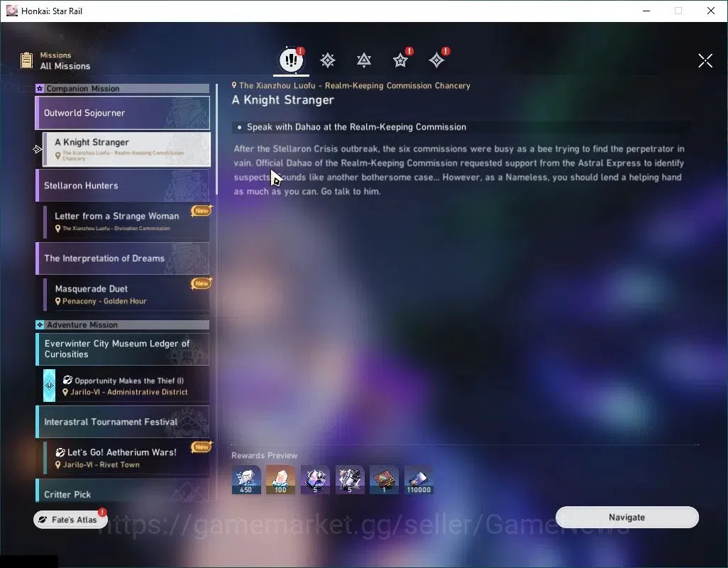Click the New badge on Letter from a Strange Woman
Image resolution: width=728 pixels, height=568 pixels.
pyautogui.click(x=202, y=210)
